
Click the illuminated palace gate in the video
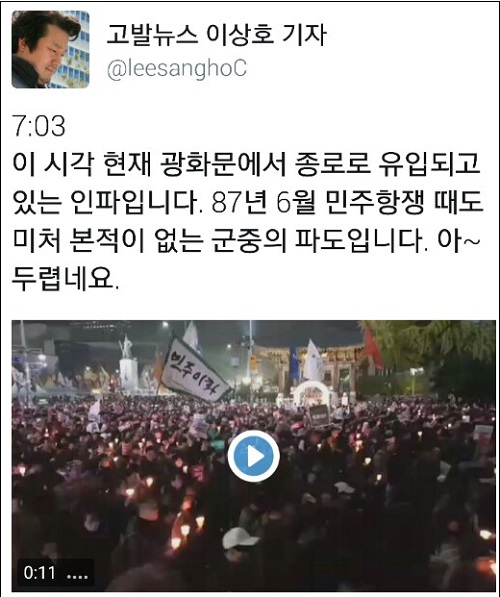(308, 366)
